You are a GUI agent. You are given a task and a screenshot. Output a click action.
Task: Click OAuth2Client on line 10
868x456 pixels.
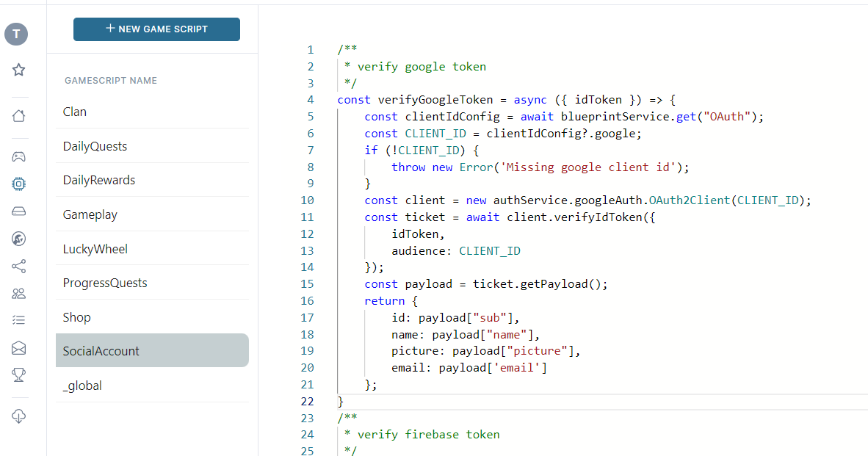point(690,200)
